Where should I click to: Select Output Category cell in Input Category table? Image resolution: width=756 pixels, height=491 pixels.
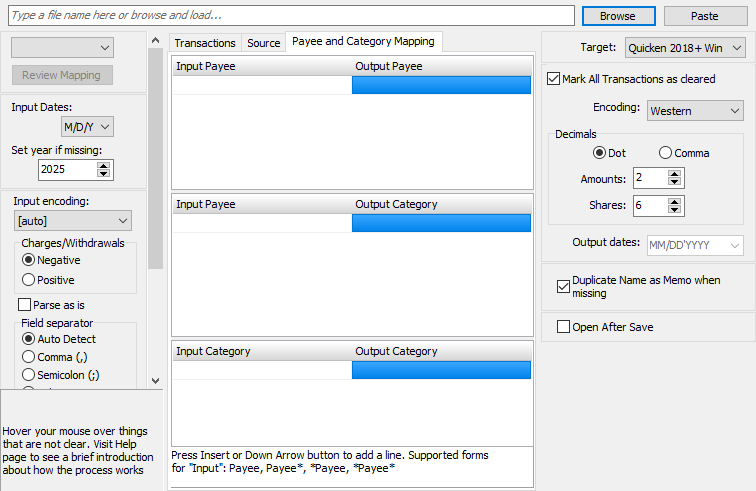(x=441, y=370)
